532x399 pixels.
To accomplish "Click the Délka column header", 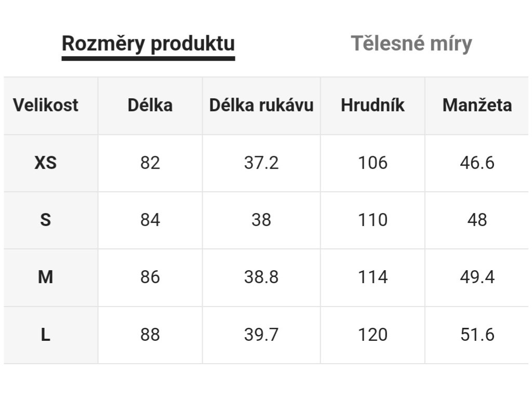I will tap(150, 105).
